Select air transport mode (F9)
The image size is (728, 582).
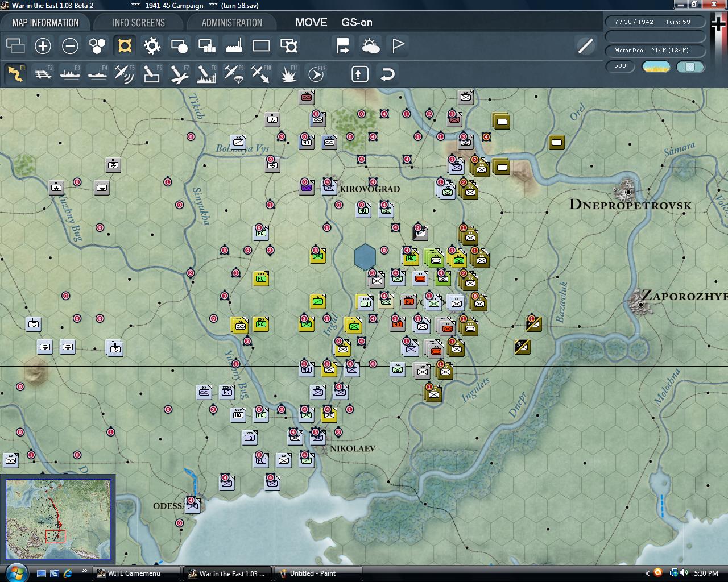tap(234, 74)
